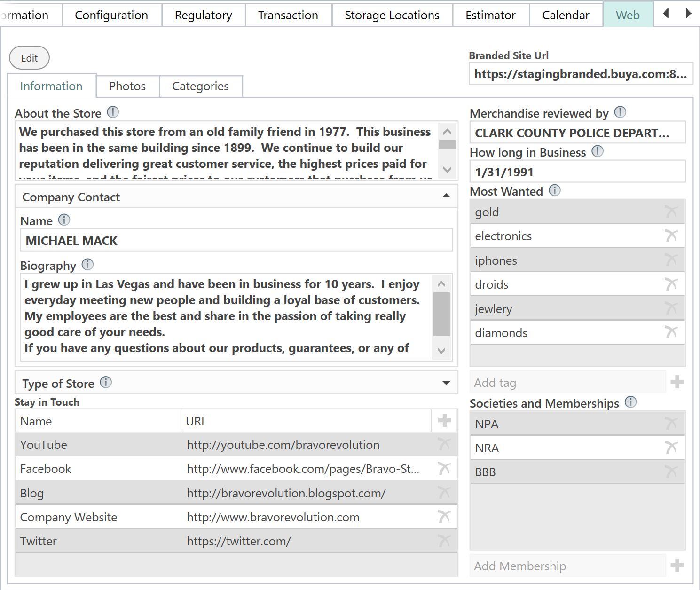Click the How long in Business info icon
This screenshot has height=590, width=700.
coord(598,151)
